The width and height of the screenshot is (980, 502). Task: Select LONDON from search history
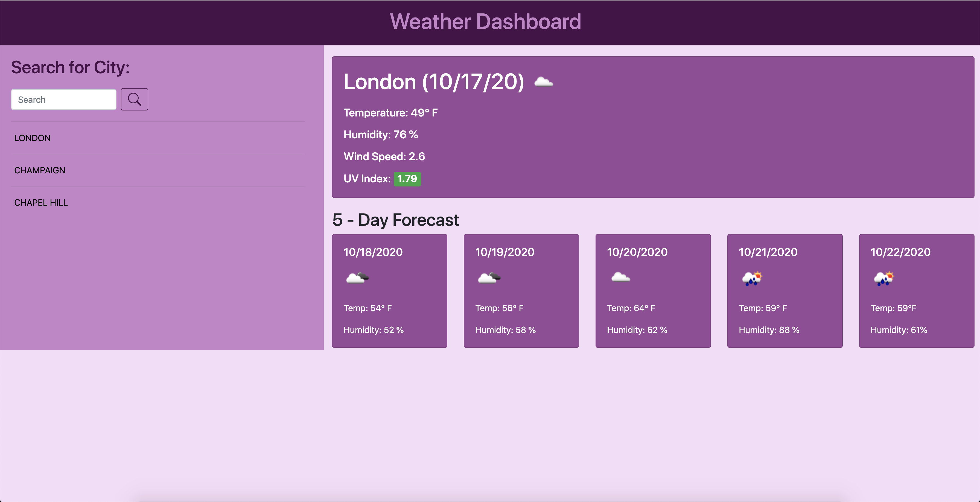coord(32,138)
